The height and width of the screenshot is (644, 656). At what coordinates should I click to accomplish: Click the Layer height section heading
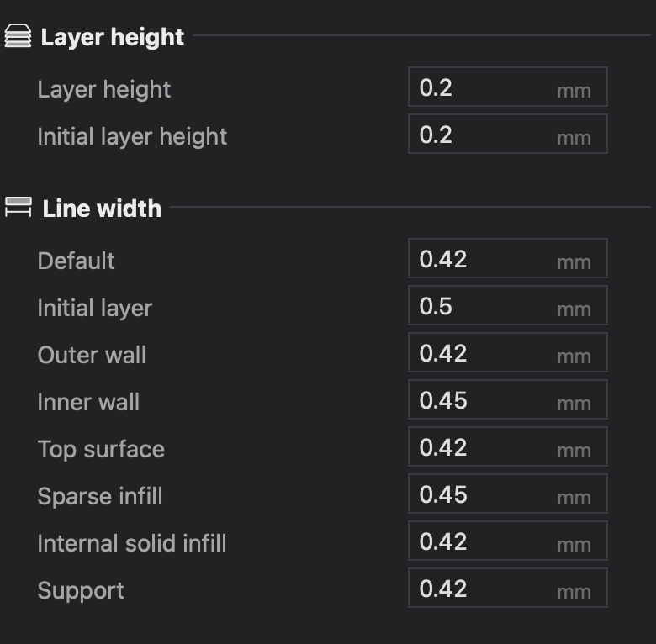(x=113, y=38)
